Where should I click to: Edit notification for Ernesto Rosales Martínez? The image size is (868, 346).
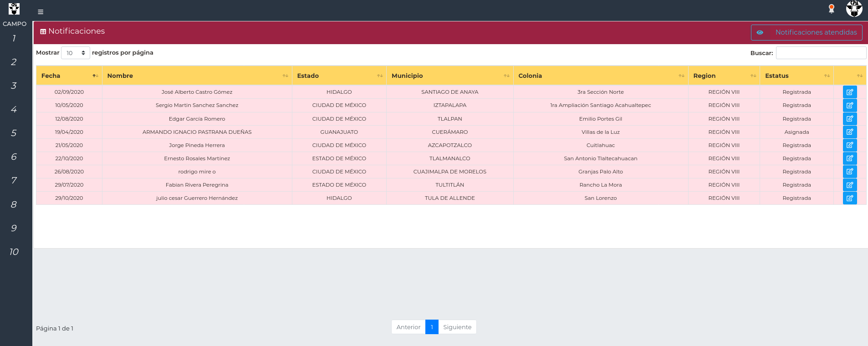pos(850,158)
